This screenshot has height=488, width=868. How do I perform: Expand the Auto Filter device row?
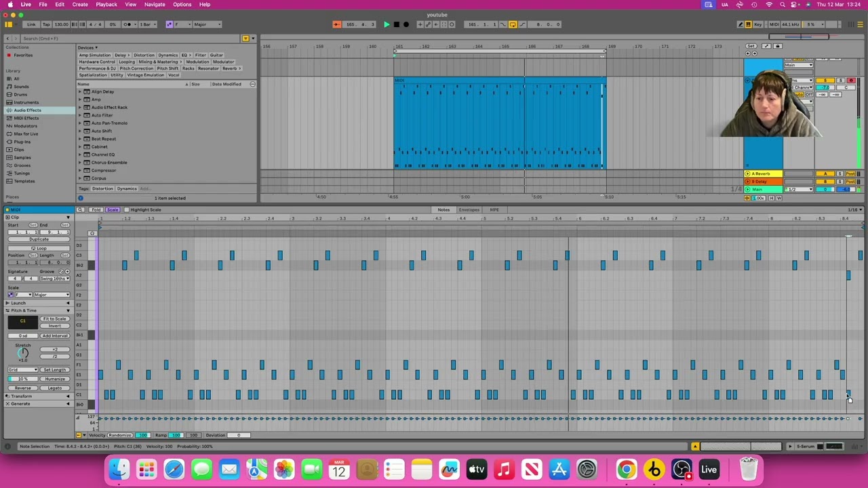[x=80, y=115]
